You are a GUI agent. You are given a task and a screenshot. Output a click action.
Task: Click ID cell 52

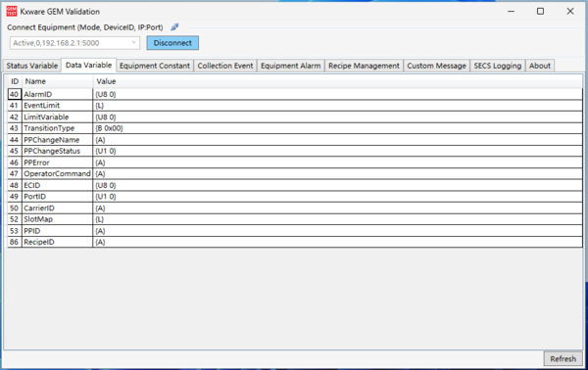point(15,219)
